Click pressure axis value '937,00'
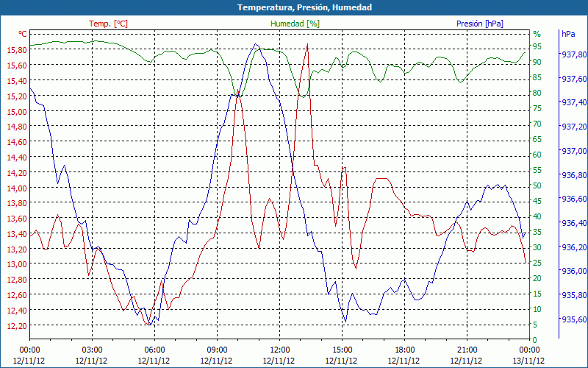 [573, 151]
